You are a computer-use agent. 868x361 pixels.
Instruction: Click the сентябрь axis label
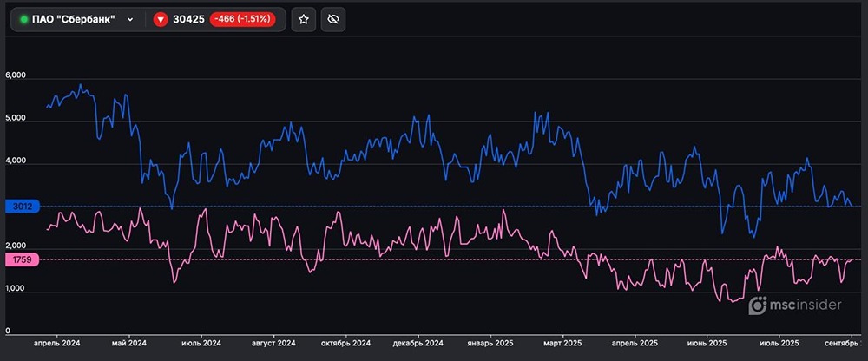(840, 344)
